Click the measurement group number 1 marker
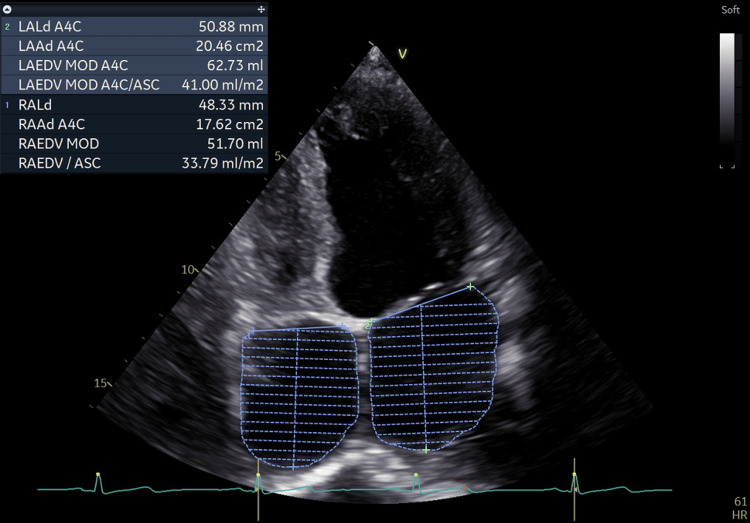The width and height of the screenshot is (750, 523). pyautogui.click(x=7, y=105)
